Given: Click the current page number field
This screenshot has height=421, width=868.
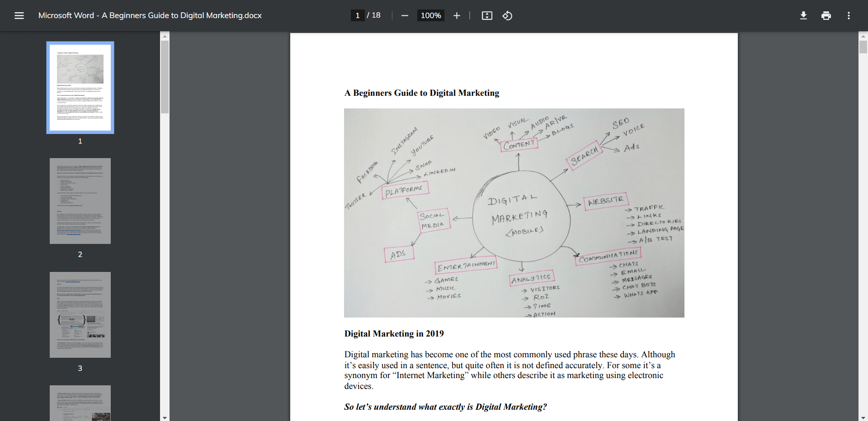Looking at the screenshot, I should point(358,15).
